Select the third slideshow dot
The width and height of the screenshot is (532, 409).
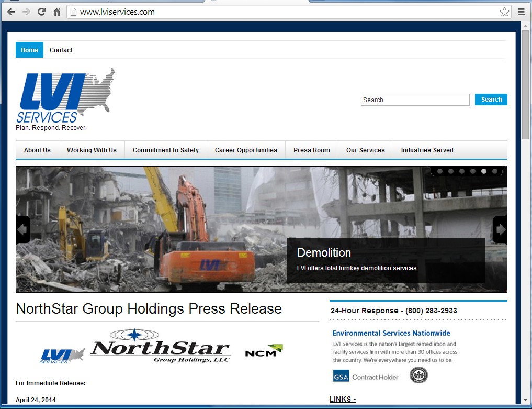point(462,171)
